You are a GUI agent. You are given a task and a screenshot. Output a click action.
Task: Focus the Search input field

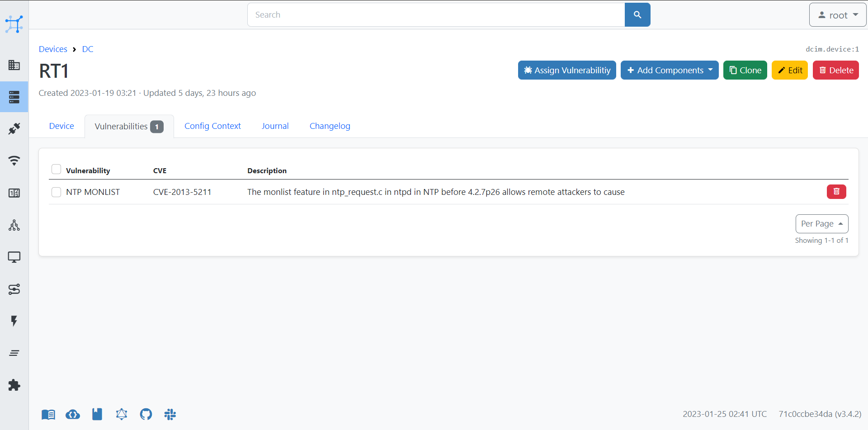point(436,15)
